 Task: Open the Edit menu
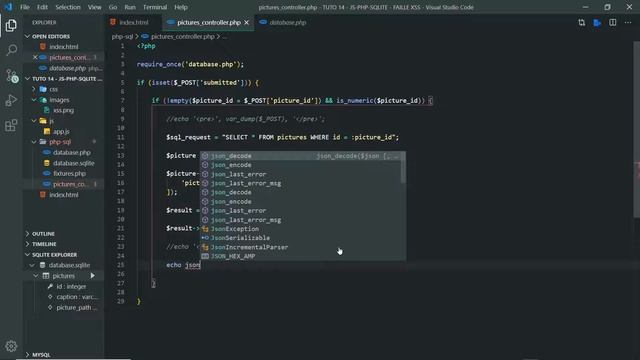42,7
